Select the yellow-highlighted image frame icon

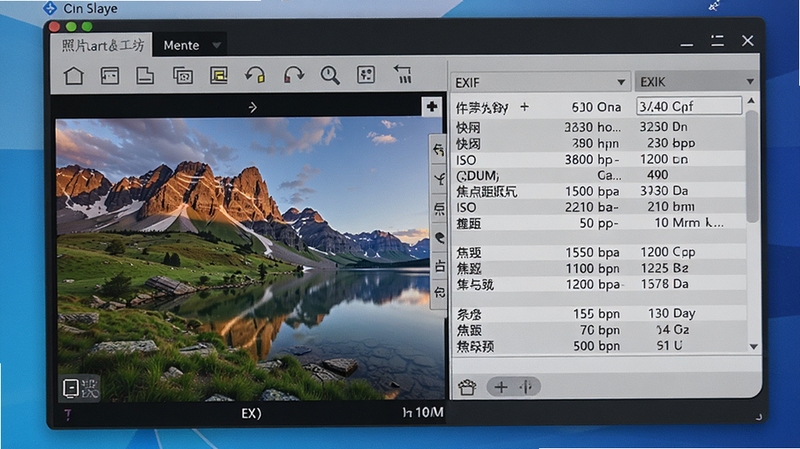tap(219, 76)
